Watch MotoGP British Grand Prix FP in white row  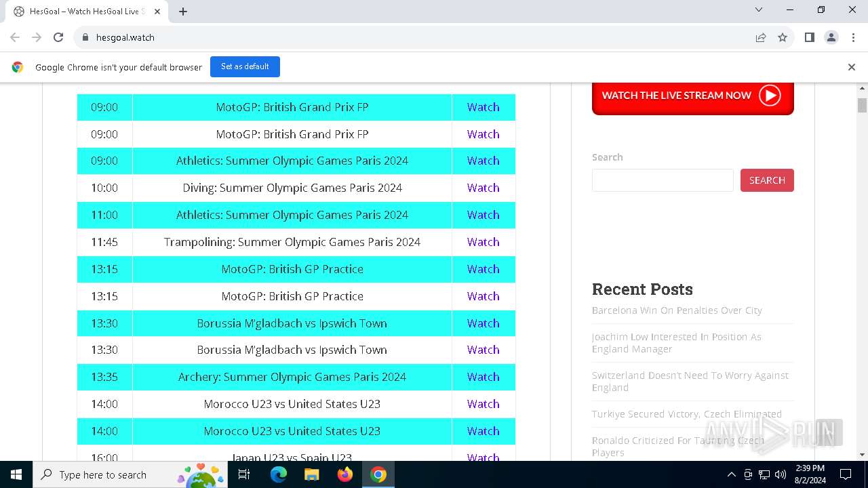click(483, 134)
